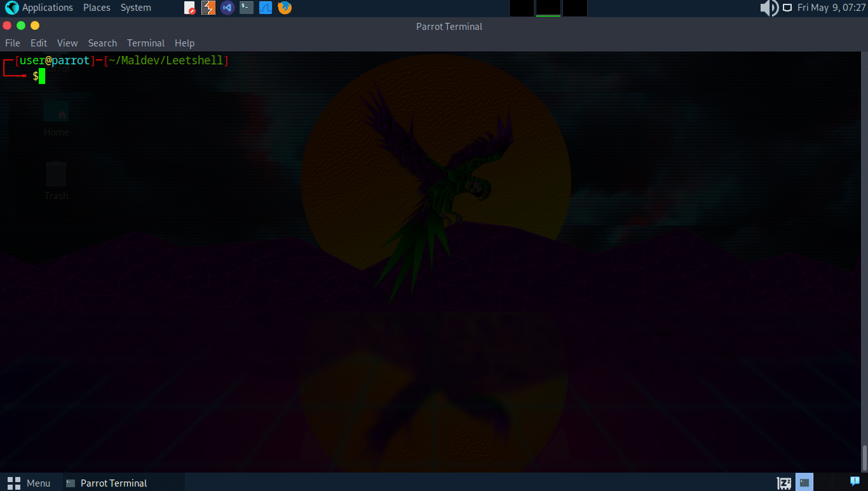Open the Search menu in Parrot Terminal
868x491 pixels.
[x=102, y=43]
